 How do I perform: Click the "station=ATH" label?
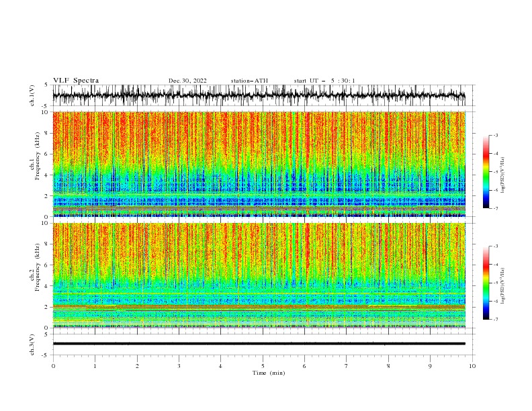tap(249, 81)
